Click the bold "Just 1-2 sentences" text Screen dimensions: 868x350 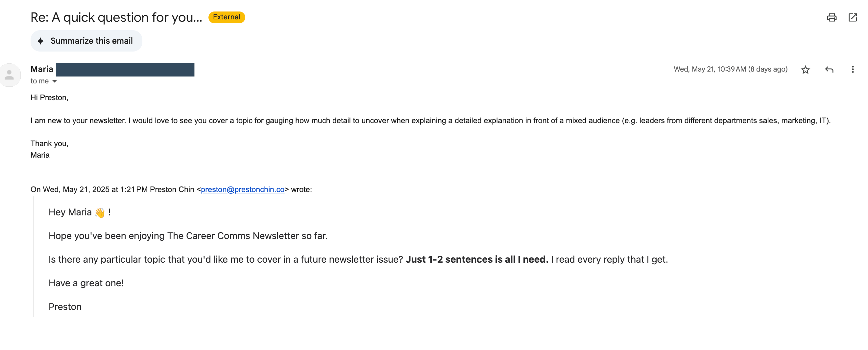point(476,259)
